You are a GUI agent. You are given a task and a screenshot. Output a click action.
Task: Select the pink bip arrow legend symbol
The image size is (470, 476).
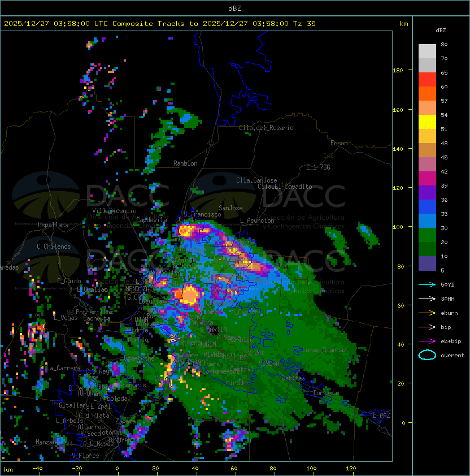click(427, 327)
